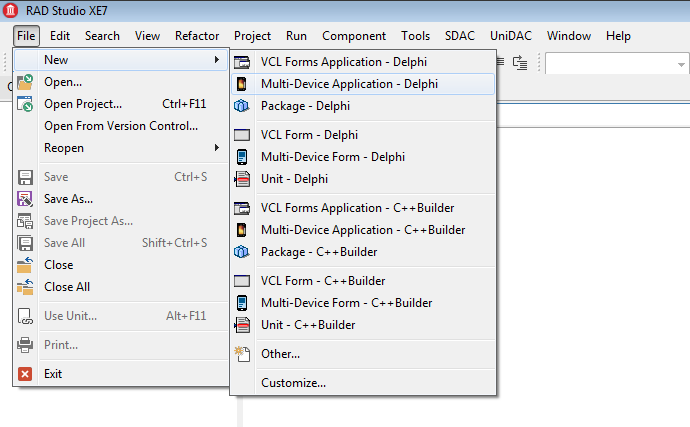
Task: Click the Other... new items icon
Action: [x=242, y=354]
